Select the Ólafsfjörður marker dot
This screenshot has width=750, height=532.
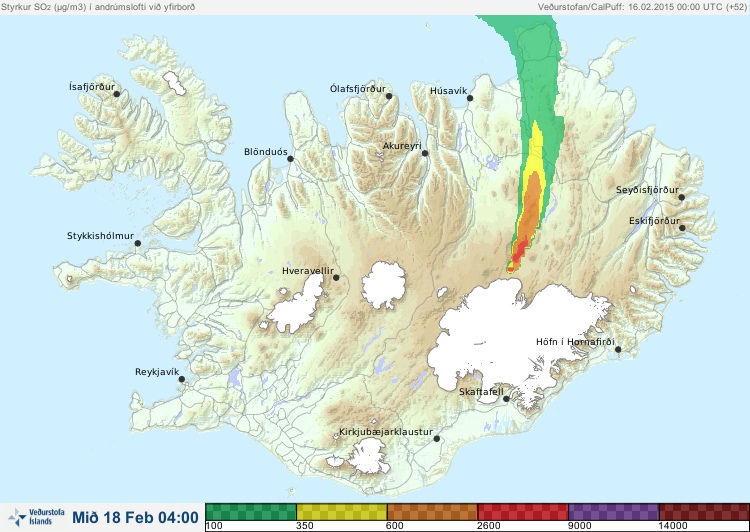pyautogui.click(x=389, y=96)
